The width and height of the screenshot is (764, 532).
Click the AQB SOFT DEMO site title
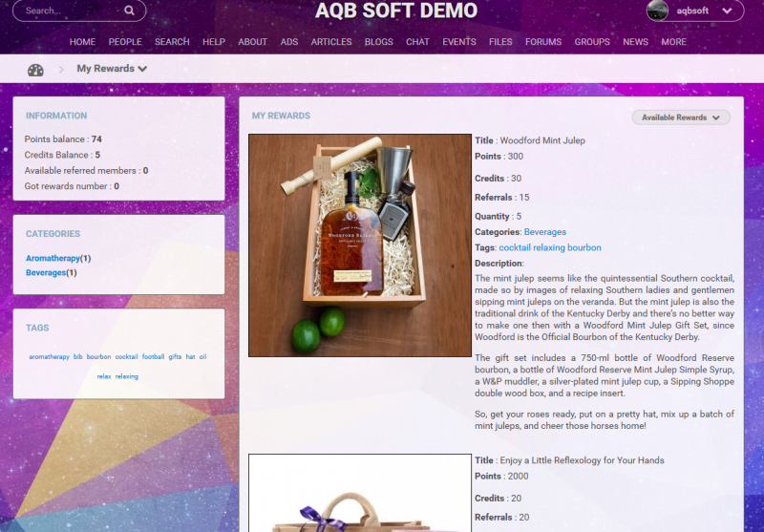click(396, 11)
